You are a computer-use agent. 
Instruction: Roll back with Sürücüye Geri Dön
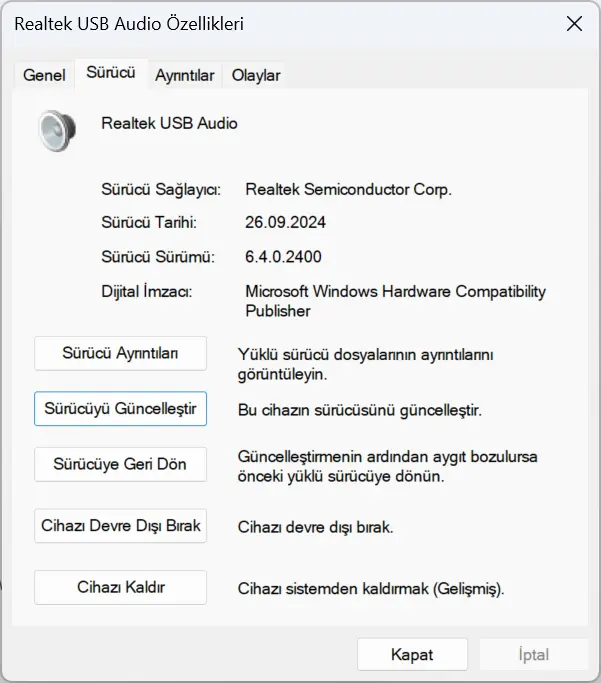[120, 464]
